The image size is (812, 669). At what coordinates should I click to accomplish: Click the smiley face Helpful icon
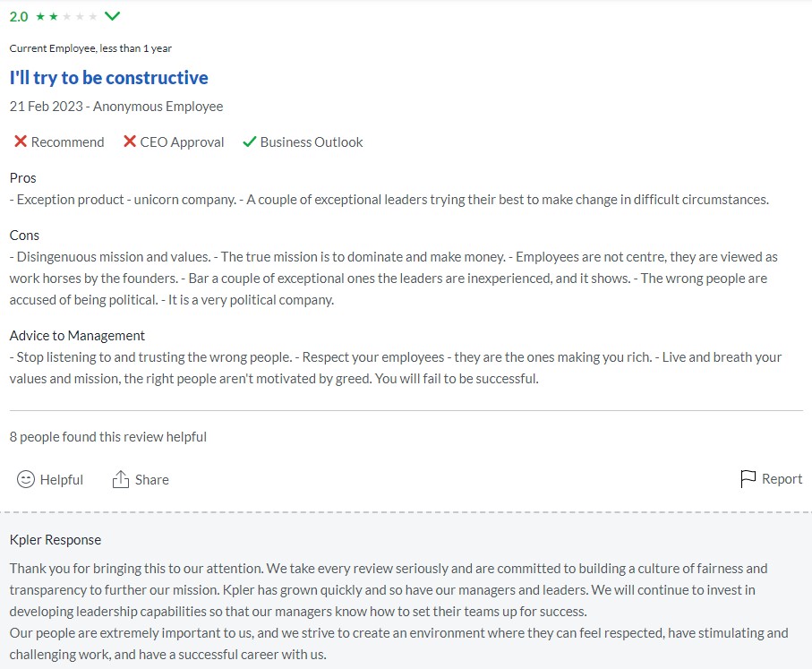click(x=27, y=479)
